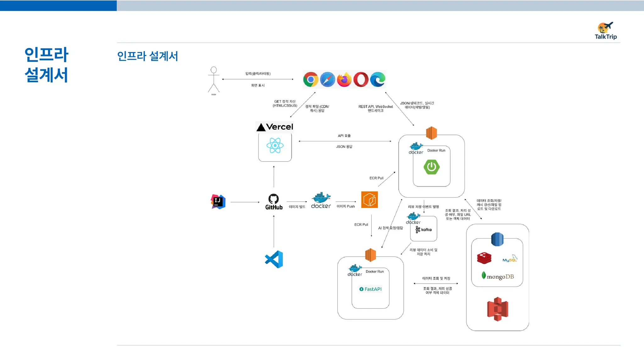Click the red Opera browser icon
Image resolution: width=644 pixels, height=362 pixels.
tap(361, 80)
